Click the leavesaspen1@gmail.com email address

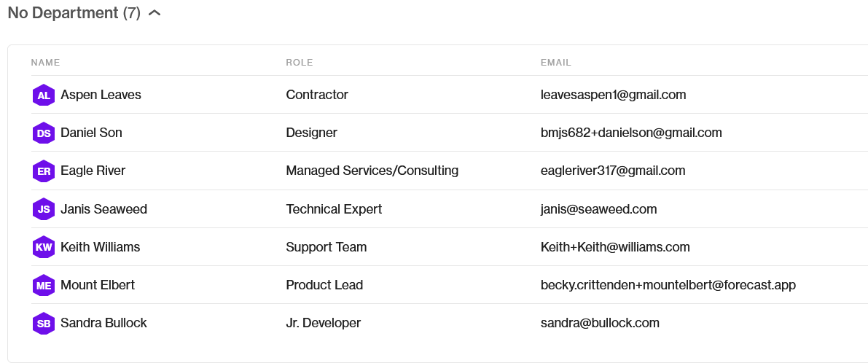[x=614, y=95]
